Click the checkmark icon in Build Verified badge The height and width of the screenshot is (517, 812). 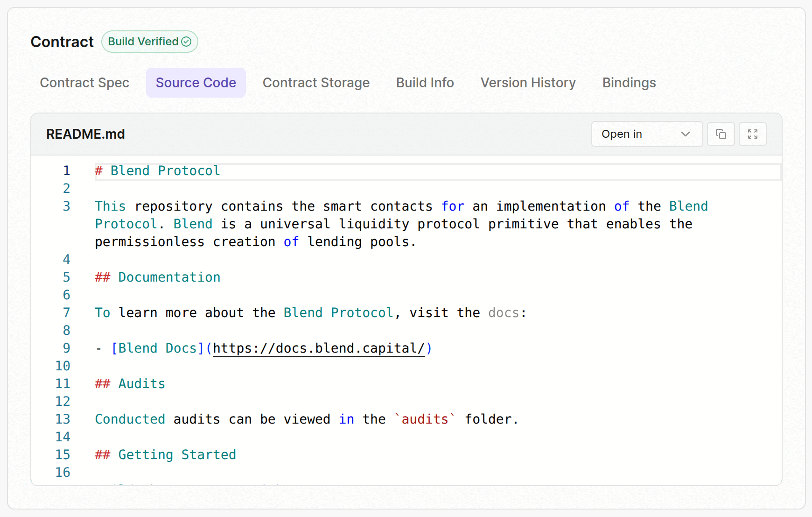(186, 42)
